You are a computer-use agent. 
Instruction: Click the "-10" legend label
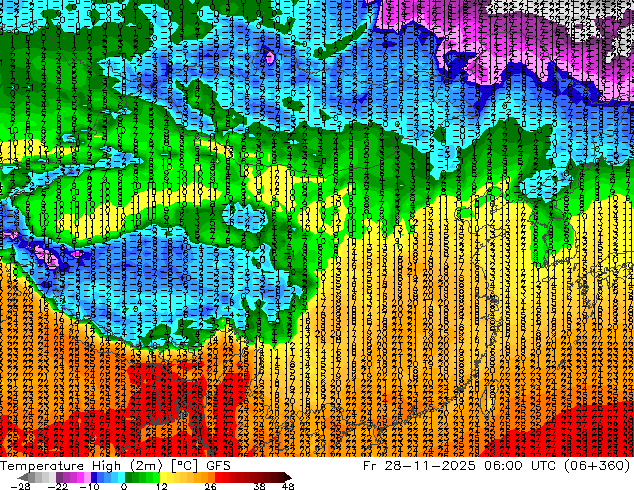[x=89, y=486]
